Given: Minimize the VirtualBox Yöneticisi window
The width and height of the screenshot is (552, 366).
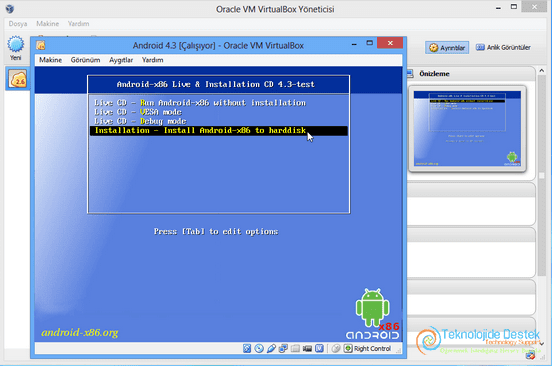Looking at the screenshot, I should click(x=498, y=8).
